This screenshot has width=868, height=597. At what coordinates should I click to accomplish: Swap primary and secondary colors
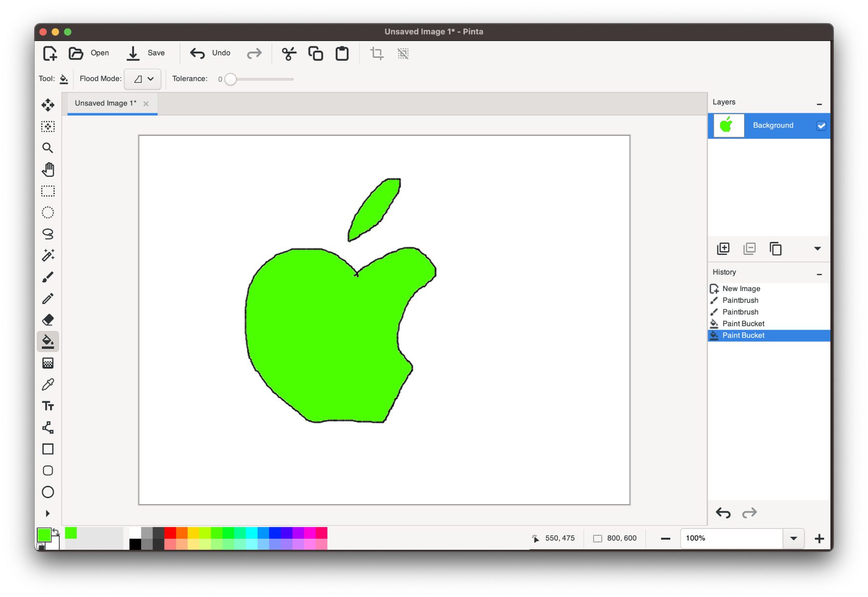(56, 532)
